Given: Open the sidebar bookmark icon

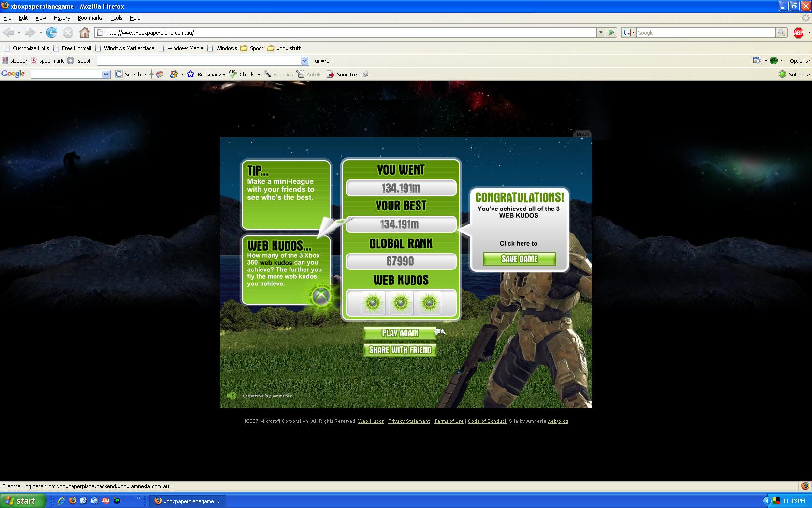Looking at the screenshot, I should click(14, 61).
